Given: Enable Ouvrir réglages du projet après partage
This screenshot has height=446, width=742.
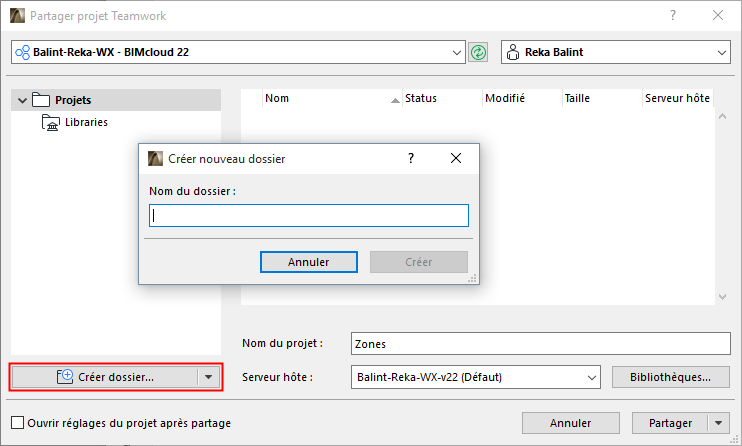Looking at the screenshot, I should (17, 423).
